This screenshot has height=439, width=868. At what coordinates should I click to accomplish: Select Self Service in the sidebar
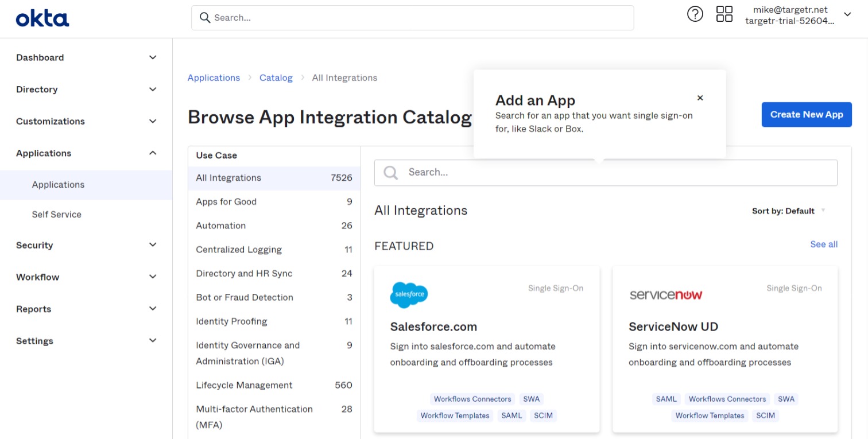57,215
